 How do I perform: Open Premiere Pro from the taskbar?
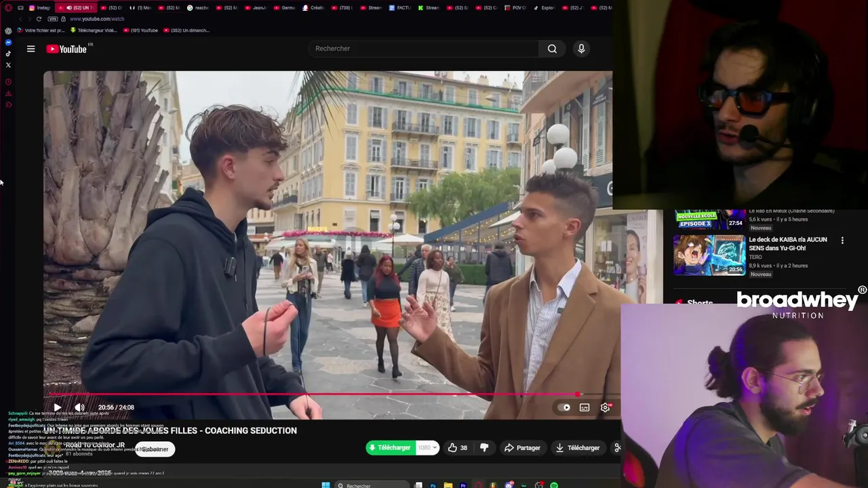point(463,485)
